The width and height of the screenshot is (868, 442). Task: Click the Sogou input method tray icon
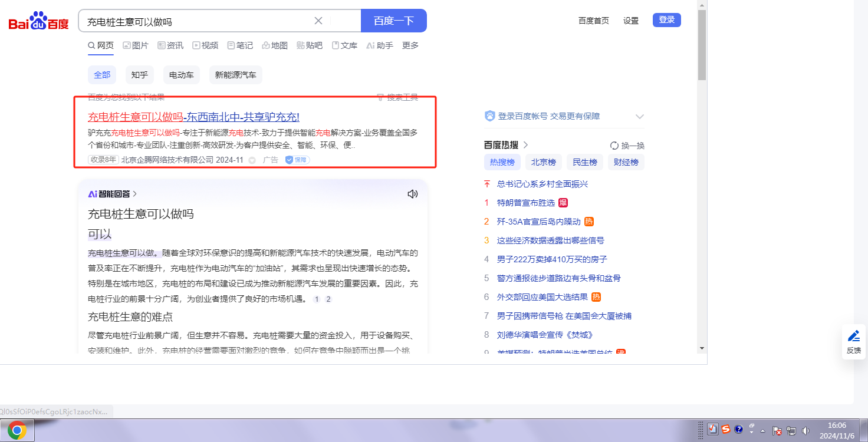726,430
